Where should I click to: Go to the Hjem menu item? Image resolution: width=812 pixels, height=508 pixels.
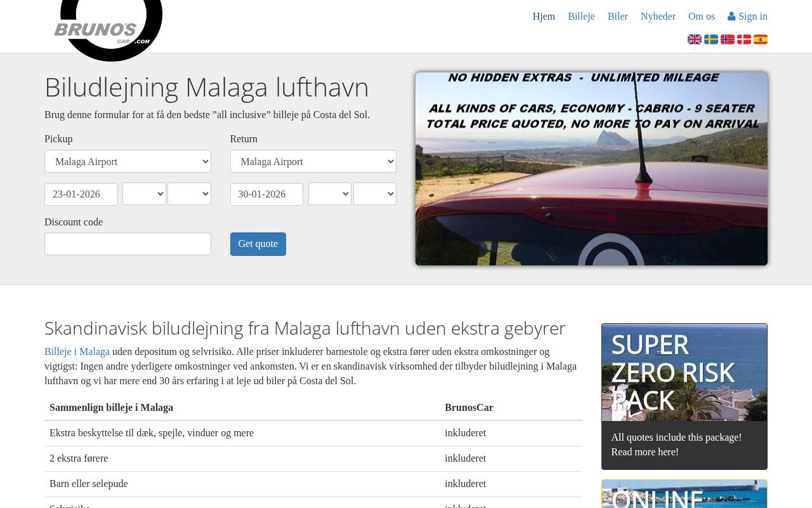point(544,17)
